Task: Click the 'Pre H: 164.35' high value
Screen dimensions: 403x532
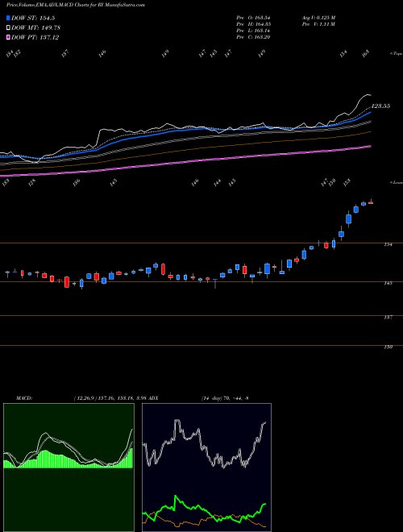Action: (253, 24)
